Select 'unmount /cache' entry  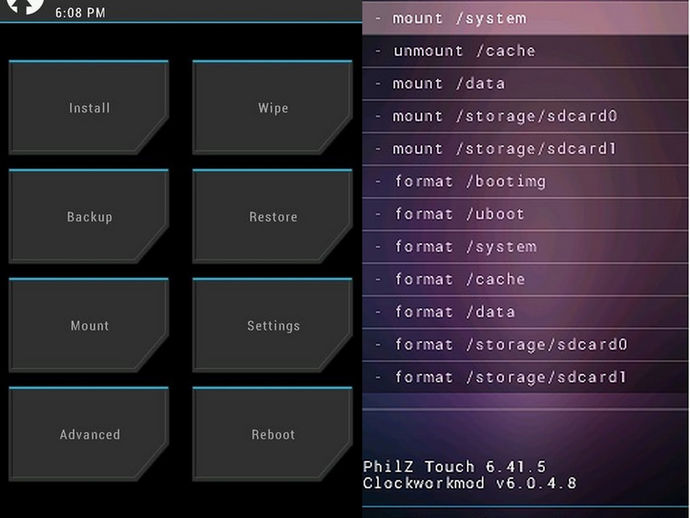(525, 51)
